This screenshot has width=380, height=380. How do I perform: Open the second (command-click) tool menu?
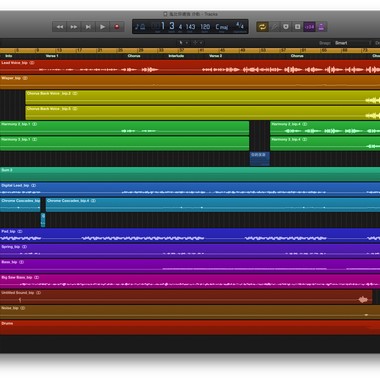[x=197, y=43]
